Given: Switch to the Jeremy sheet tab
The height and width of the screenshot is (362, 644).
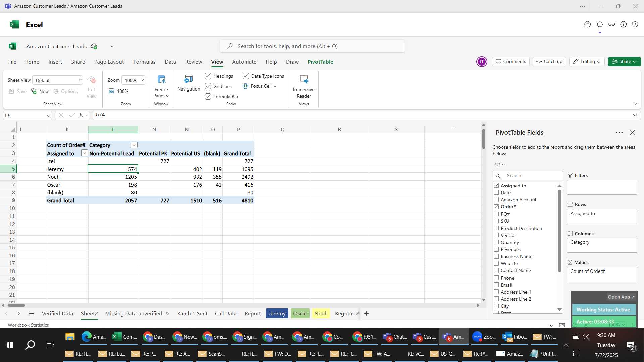Looking at the screenshot, I should 277,314.
